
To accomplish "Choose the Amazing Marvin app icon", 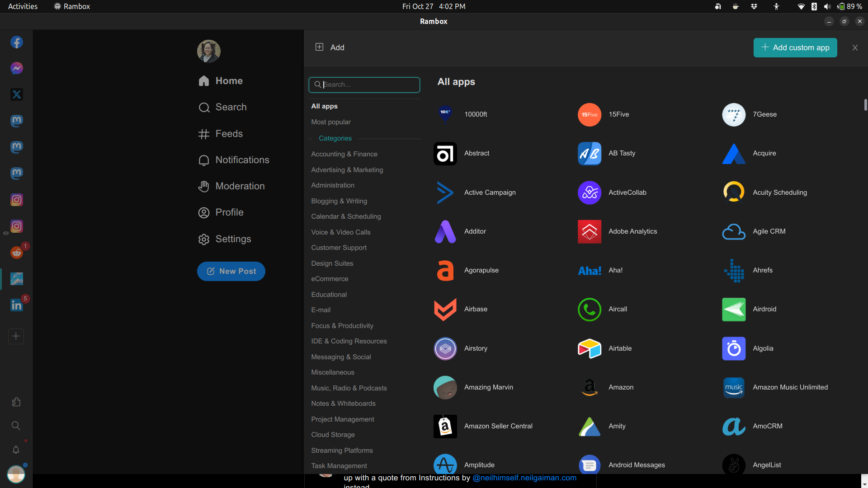I will (x=445, y=387).
